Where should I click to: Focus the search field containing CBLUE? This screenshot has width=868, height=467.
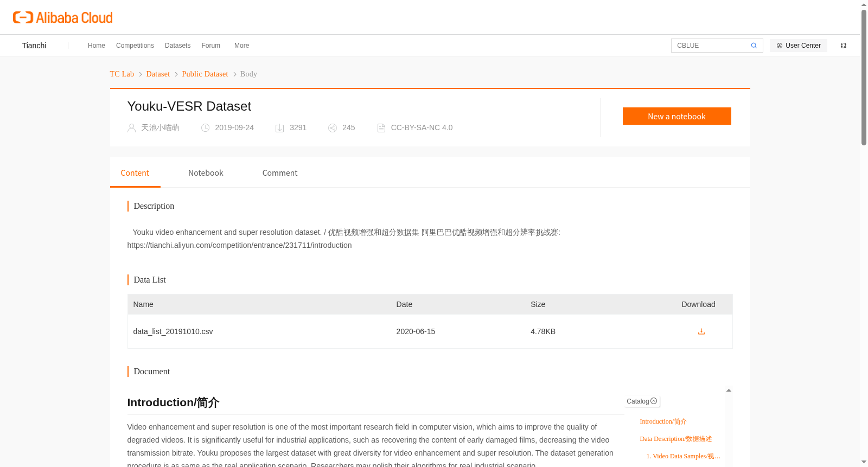click(711, 46)
